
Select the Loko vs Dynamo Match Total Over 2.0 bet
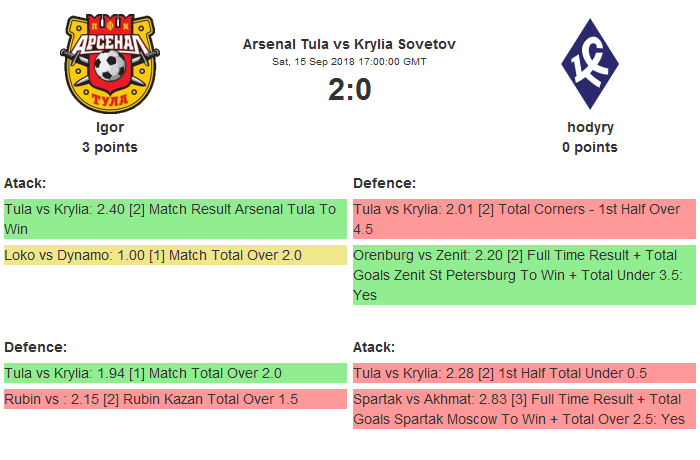(175, 255)
